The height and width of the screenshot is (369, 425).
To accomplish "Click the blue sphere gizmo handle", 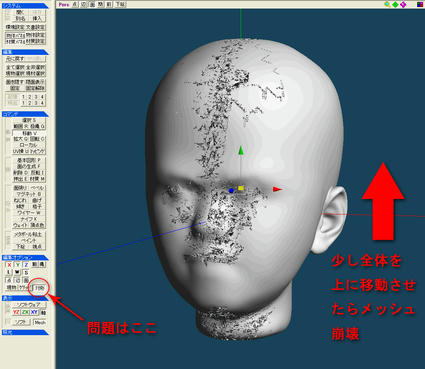I will 231,191.
